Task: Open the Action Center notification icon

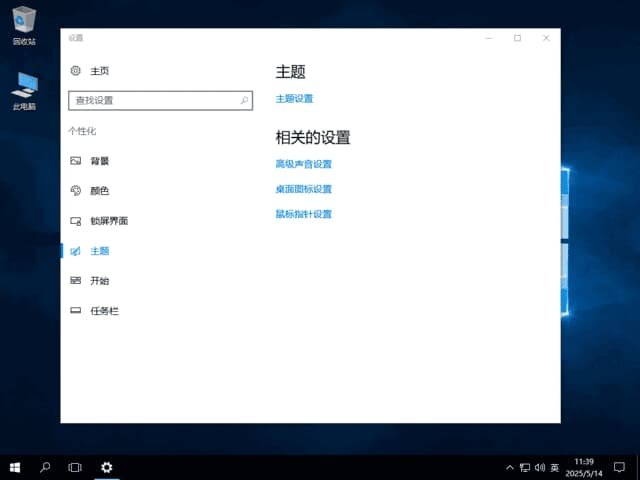Action: [x=619, y=467]
